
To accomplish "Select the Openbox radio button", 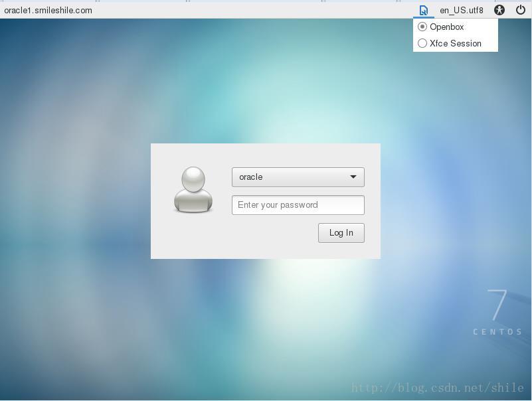I will pos(422,27).
